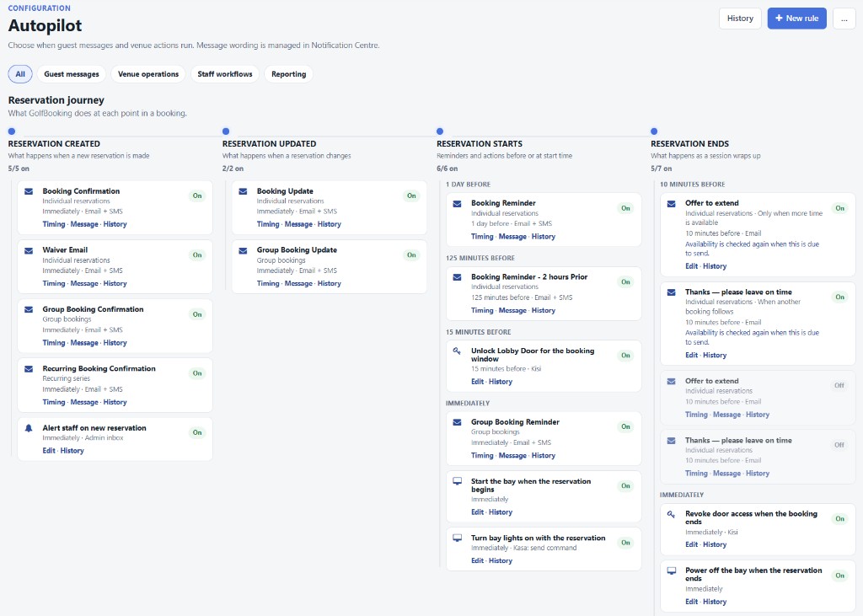Click monitor icon on Start the bay rule
The width and height of the screenshot is (863, 616).
[457, 481]
